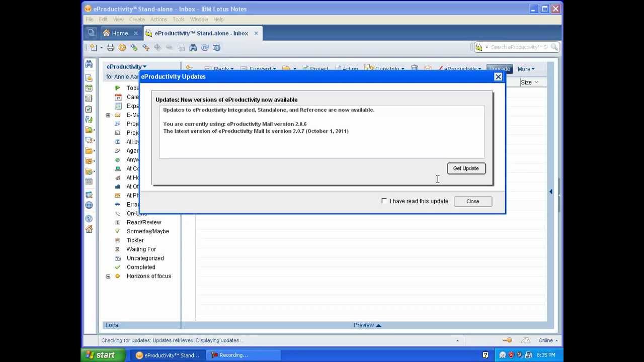Click the toolbar icon after refresh

(217, 48)
